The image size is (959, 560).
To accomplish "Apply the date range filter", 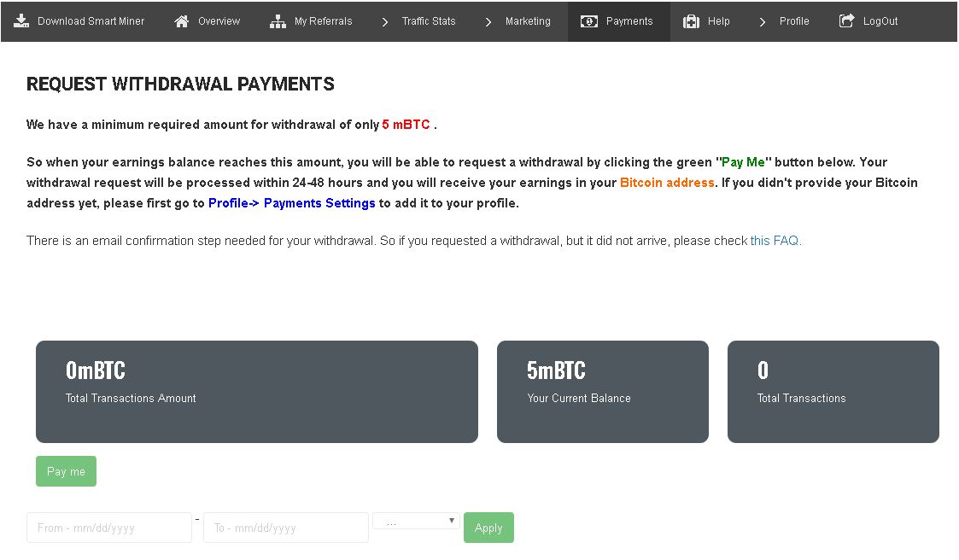I will coord(488,528).
